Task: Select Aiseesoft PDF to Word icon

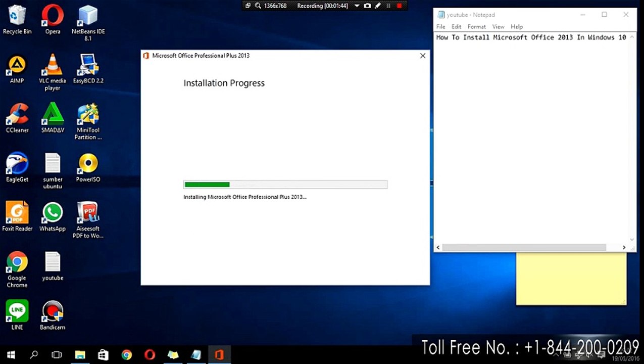Action: coord(88,220)
